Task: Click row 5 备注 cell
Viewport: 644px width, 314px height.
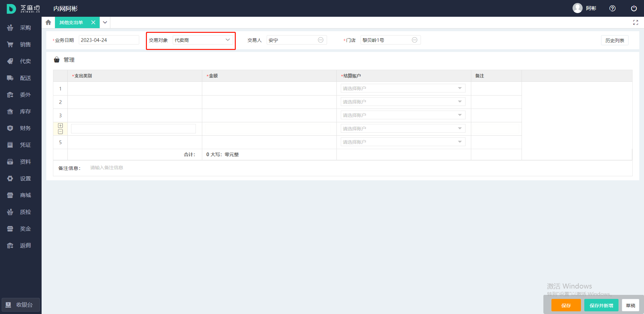Action: (x=496, y=142)
